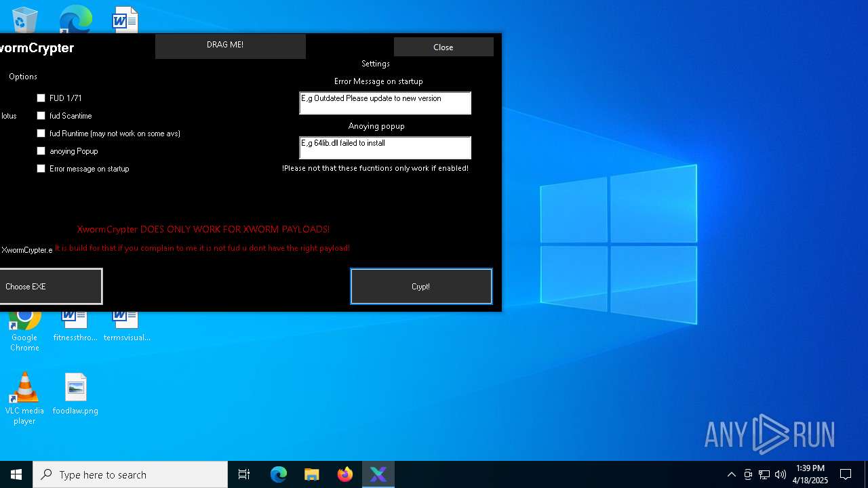The height and width of the screenshot is (488, 868).
Task: Click the XWORM PAYLOADS warning text
Action: click(203, 229)
